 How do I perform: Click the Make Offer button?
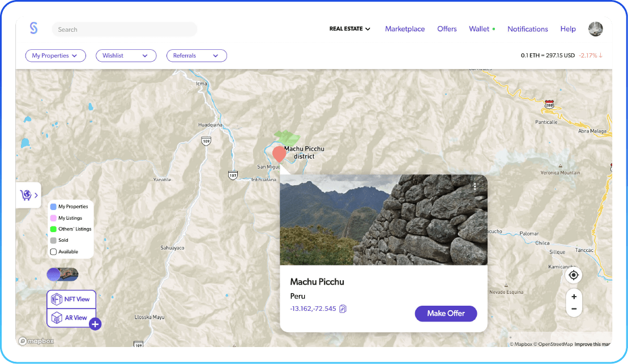point(446,314)
